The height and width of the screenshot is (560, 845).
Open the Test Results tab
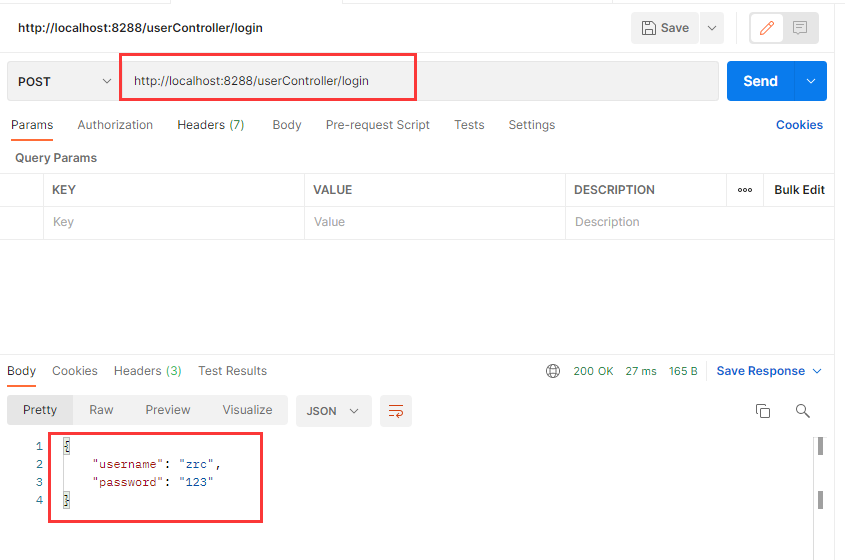(232, 371)
